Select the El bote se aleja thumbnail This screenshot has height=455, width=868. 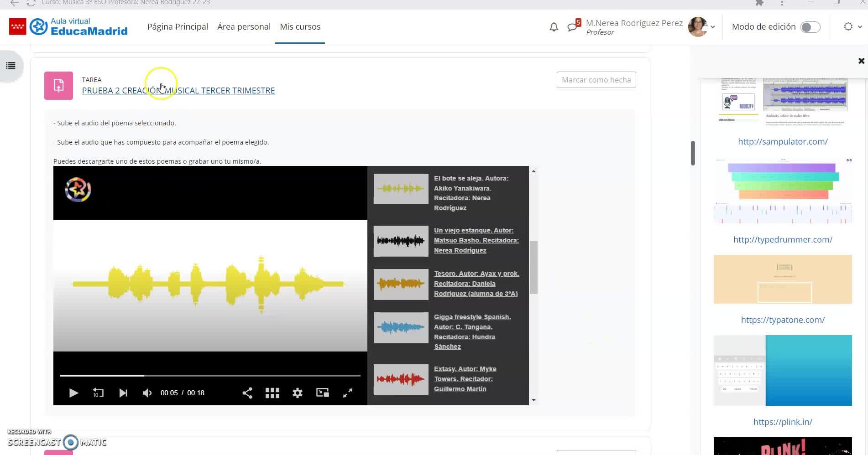[401, 189]
